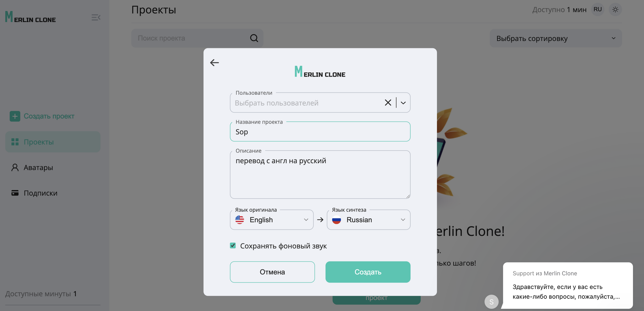644x311 pixels.
Task: Click the arrow between the languages
Action: 320,220
